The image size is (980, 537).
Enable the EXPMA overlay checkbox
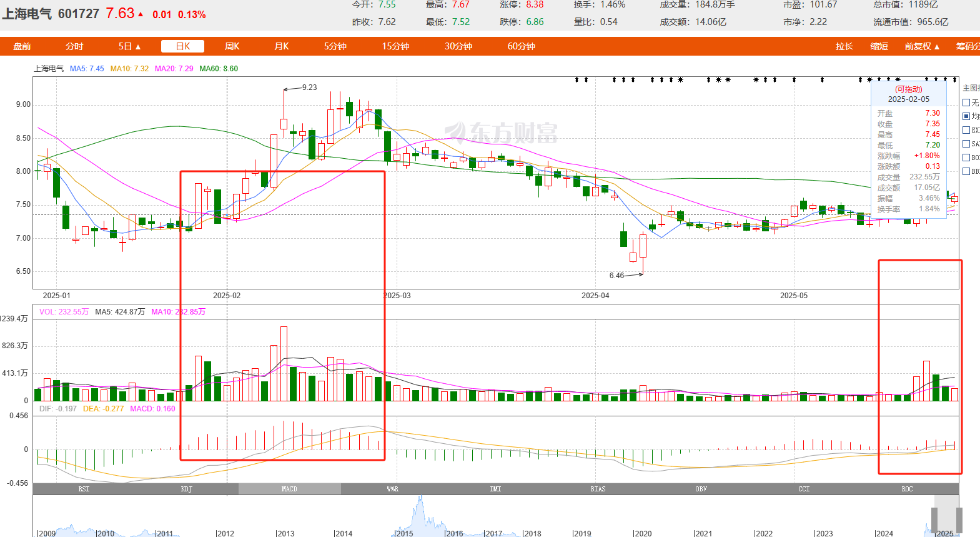coord(966,130)
